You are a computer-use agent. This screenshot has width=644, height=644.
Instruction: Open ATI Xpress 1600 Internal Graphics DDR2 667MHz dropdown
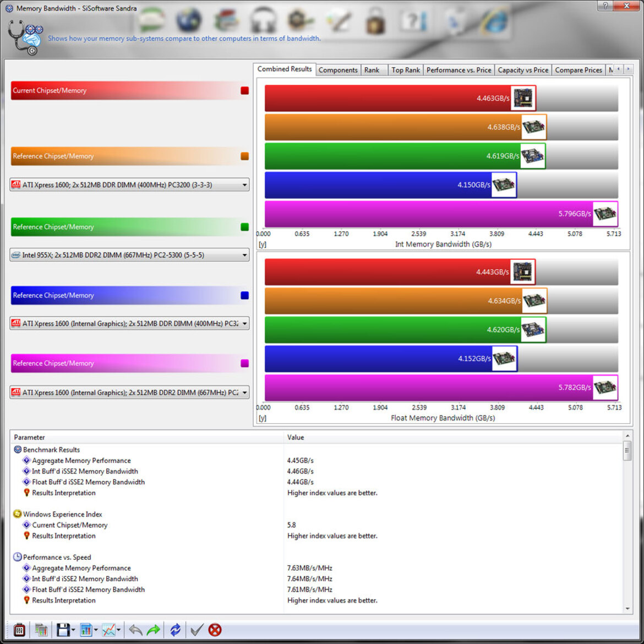129,392
